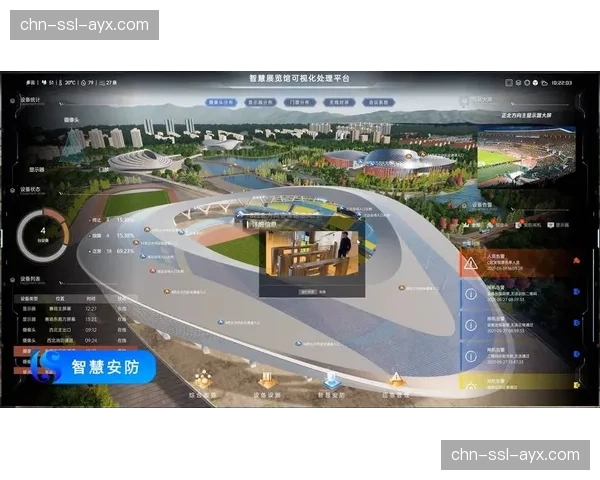The height and width of the screenshot is (480, 600).
Task: Click the icon beside the 赛场大屏 panel title
Action: (464, 100)
